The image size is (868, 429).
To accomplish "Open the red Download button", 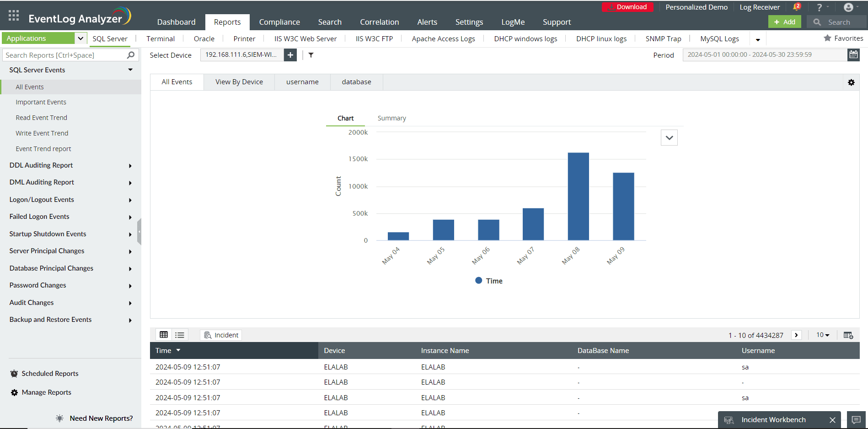I will click(627, 7).
